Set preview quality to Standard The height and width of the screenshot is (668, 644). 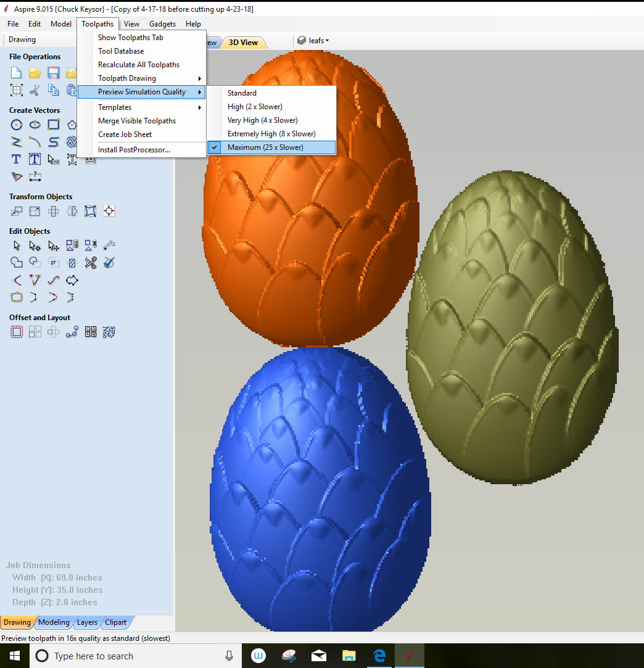[242, 93]
